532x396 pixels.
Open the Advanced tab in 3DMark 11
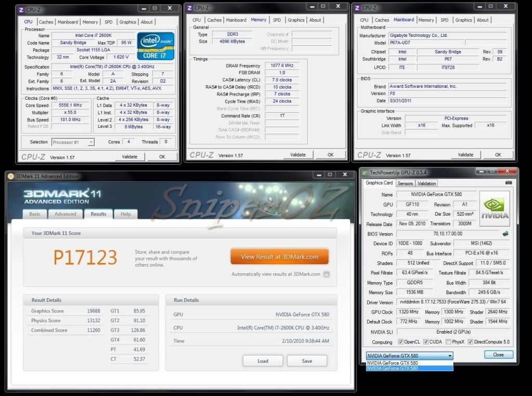point(66,214)
